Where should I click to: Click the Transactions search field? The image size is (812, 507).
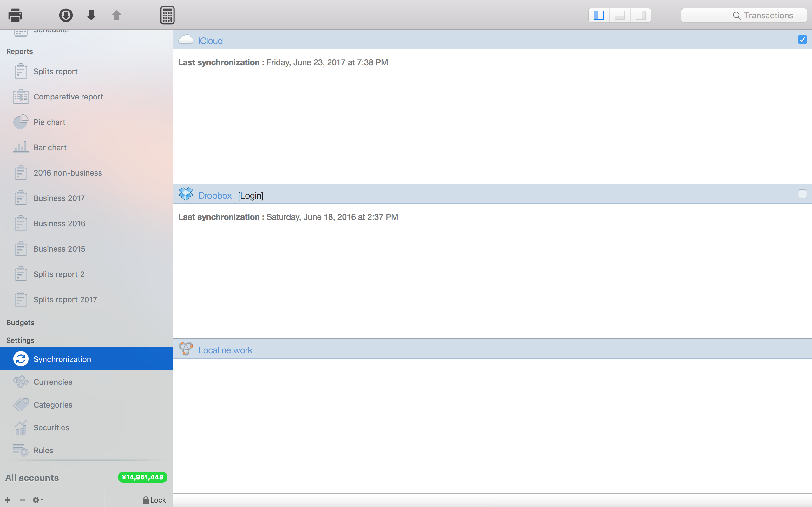(x=743, y=16)
